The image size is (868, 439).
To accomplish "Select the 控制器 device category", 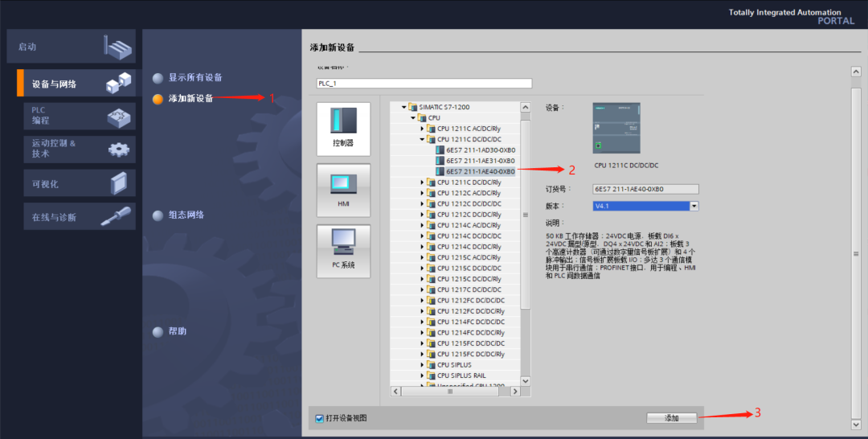I will (343, 129).
